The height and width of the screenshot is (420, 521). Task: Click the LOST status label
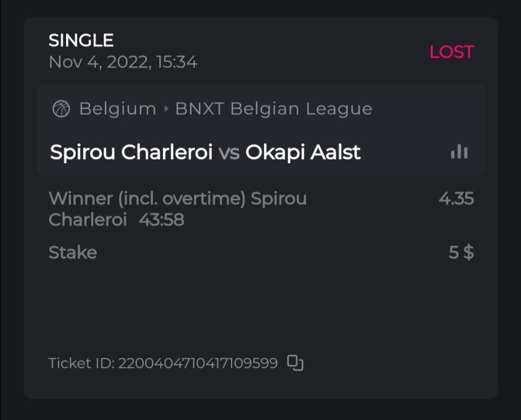(x=452, y=52)
